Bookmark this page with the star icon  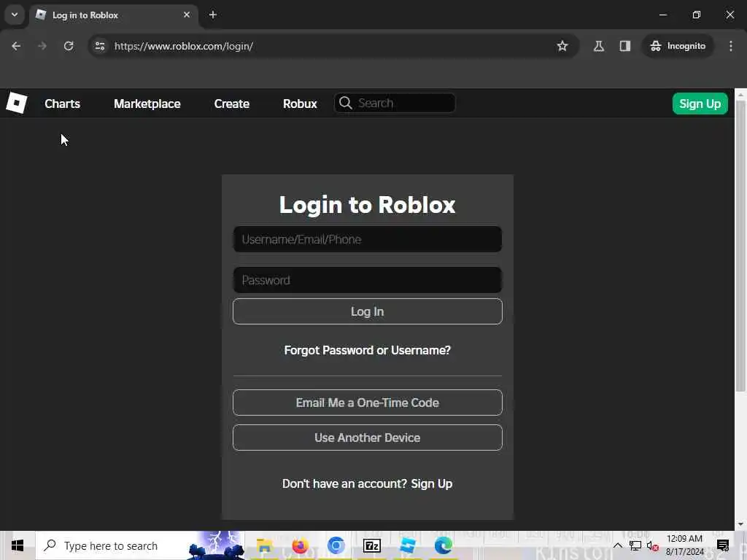[x=562, y=46]
